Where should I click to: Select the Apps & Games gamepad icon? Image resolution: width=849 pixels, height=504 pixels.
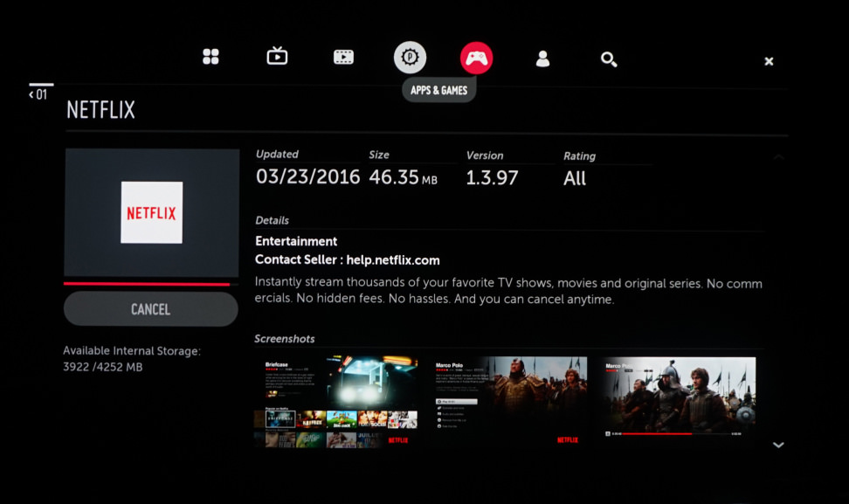(477, 58)
